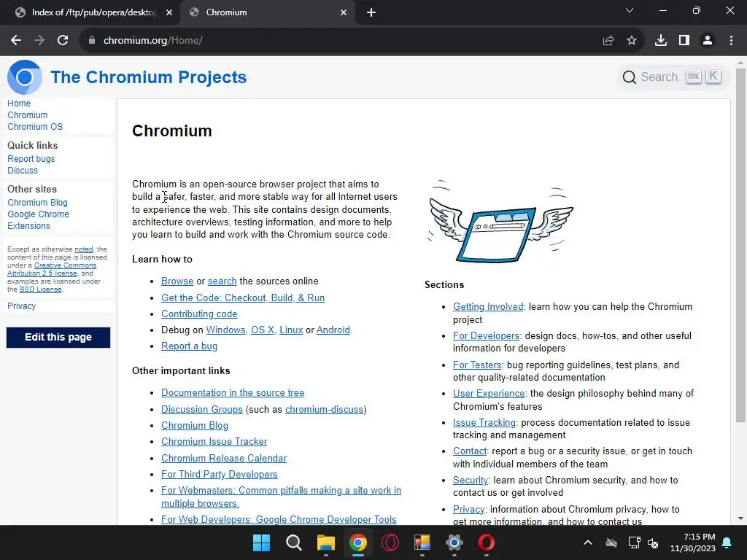Open Chromium in the sidebar navigation
Viewport: 747px width, 560px height.
point(28,115)
